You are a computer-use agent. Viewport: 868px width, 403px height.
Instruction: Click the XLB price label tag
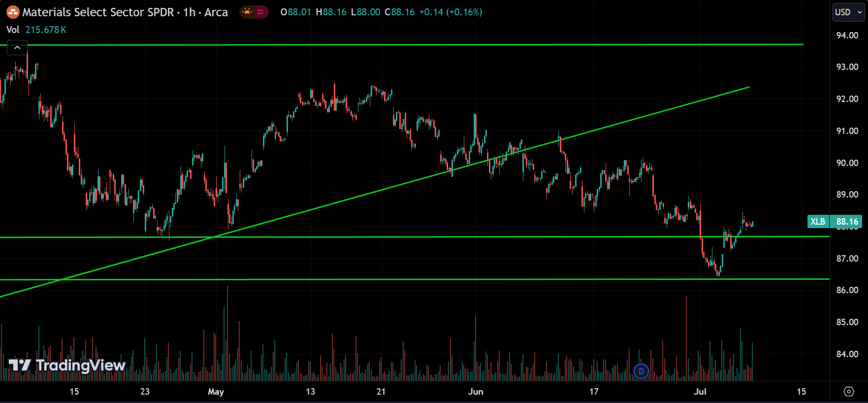tap(818, 222)
